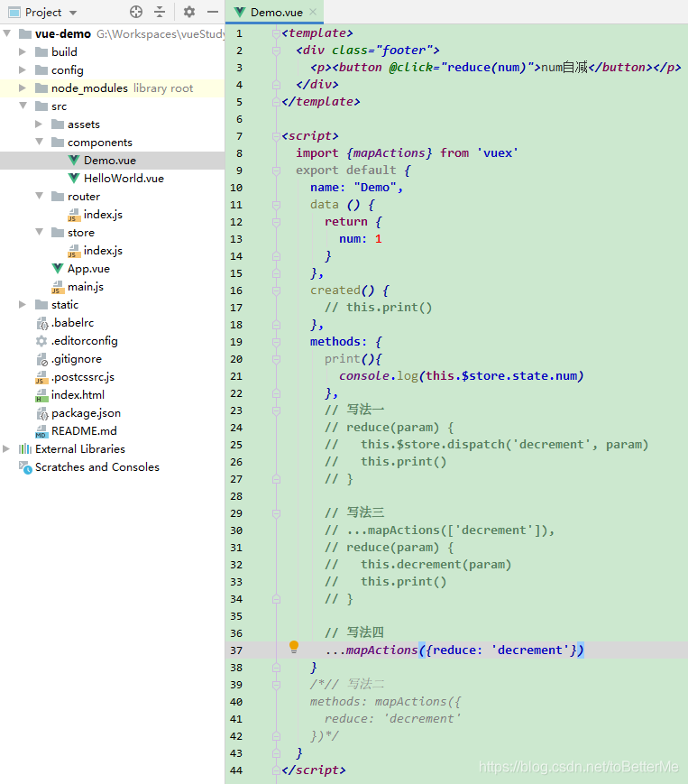Select index.js under router folder
This screenshot has height=784, width=688.
(103, 215)
